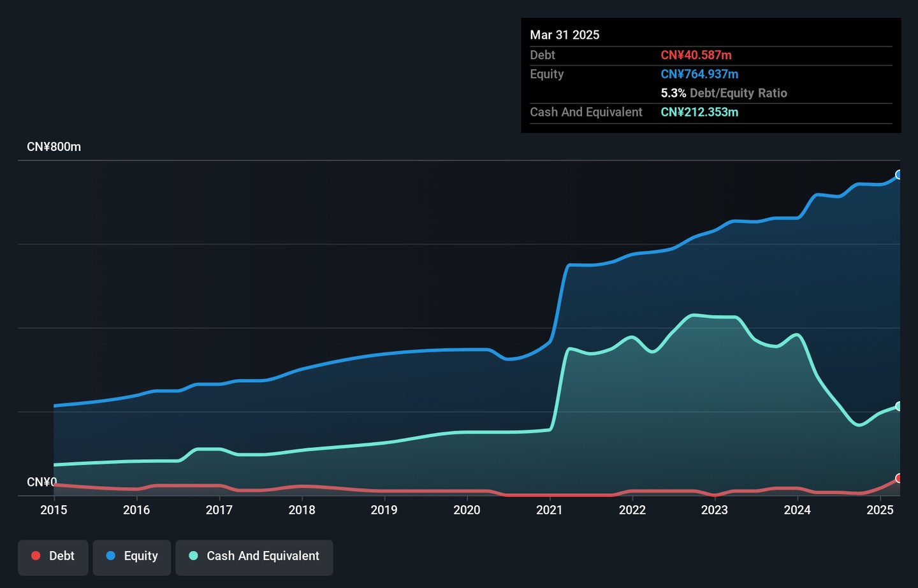Click the 2023 x-axis year label
Image resolution: width=918 pixels, height=588 pixels.
(x=715, y=510)
